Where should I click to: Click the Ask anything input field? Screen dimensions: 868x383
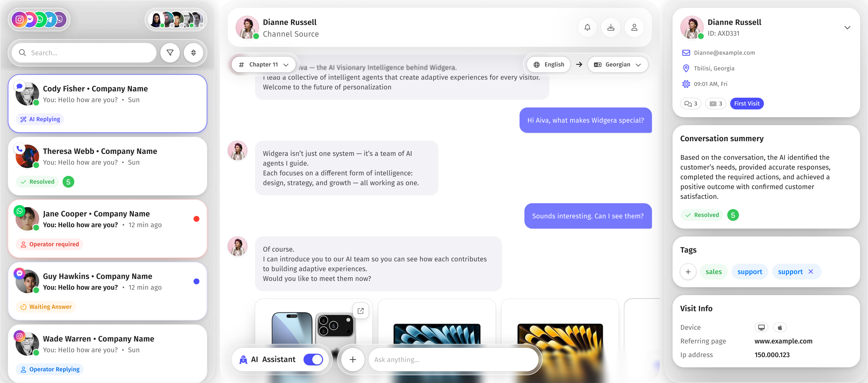pyautogui.click(x=452, y=359)
